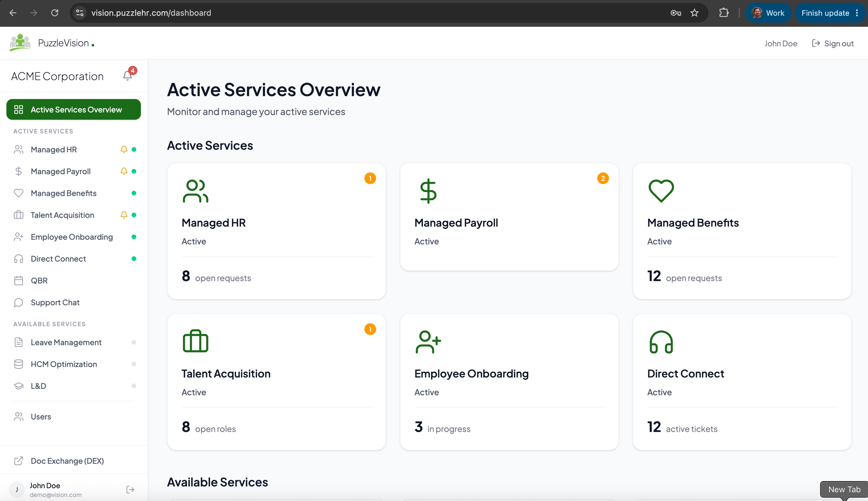Click the password key icon in the address bar
This screenshot has height=501, width=868.
click(676, 13)
